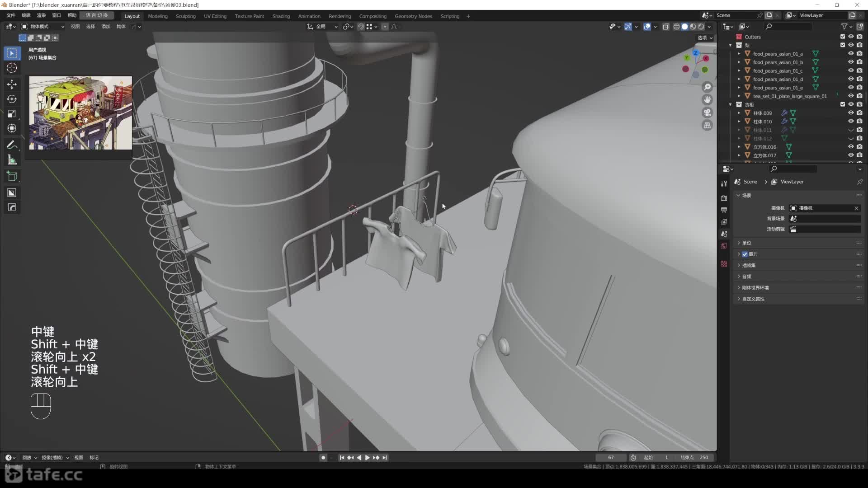This screenshot has height=488, width=868.
Task: Select the Scale tool
Action: pyautogui.click(x=12, y=114)
